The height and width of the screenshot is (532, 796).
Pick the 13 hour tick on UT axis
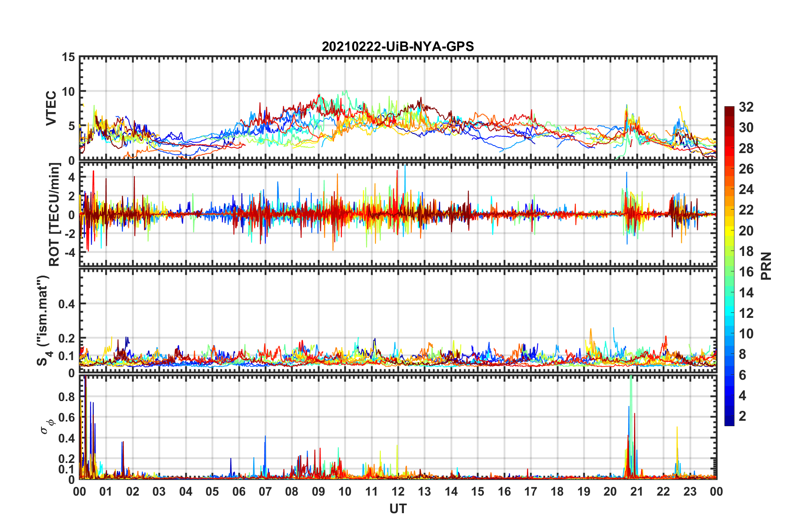pyautogui.click(x=424, y=491)
